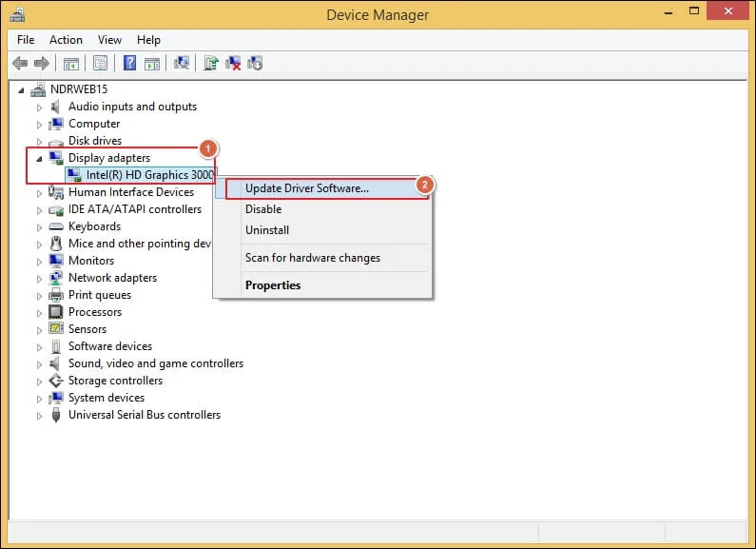Expand the System devices arrow
Screen dimensions: 756x549
(x=39, y=399)
